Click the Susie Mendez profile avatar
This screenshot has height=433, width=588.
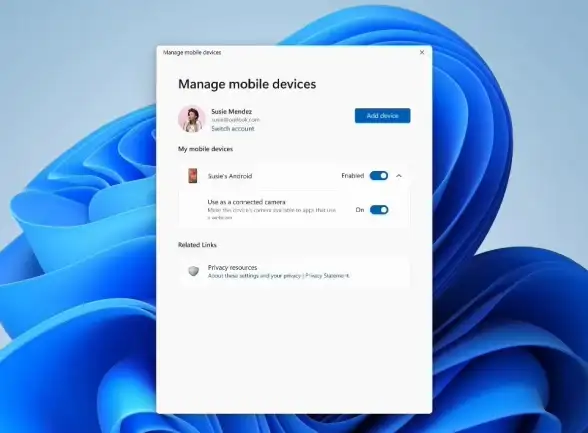[x=192, y=119]
